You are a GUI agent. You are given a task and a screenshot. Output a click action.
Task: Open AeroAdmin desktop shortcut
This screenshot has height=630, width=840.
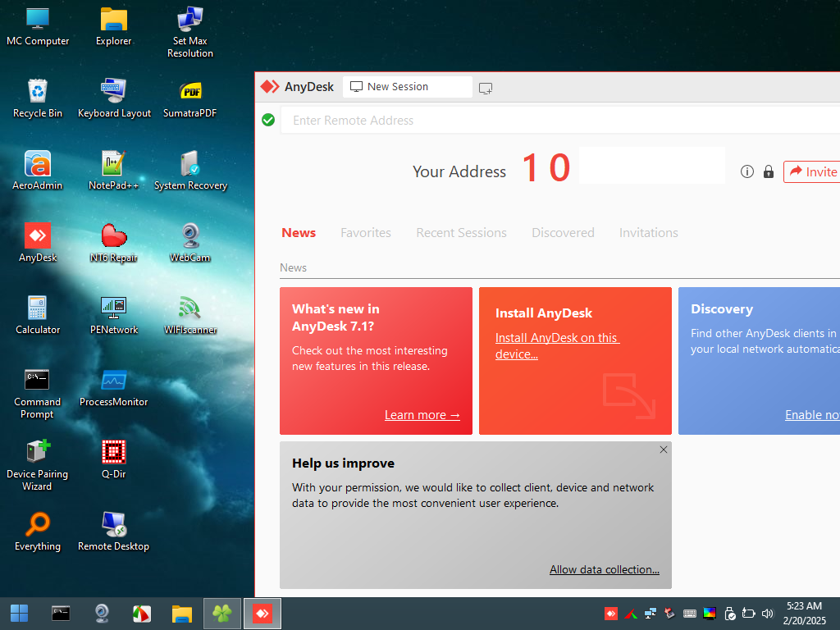[x=38, y=171]
